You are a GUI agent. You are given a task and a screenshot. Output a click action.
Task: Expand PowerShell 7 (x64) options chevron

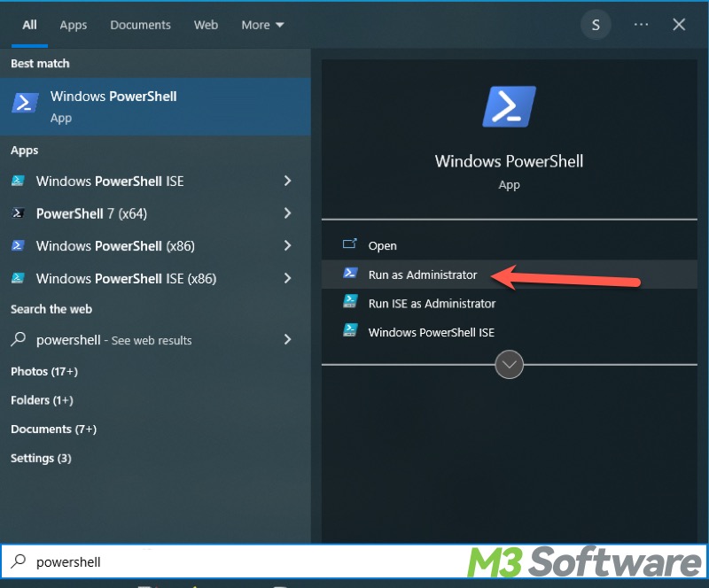coord(287,213)
